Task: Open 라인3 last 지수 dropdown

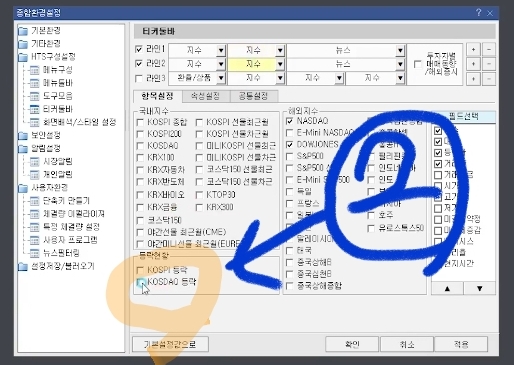Action: point(400,78)
